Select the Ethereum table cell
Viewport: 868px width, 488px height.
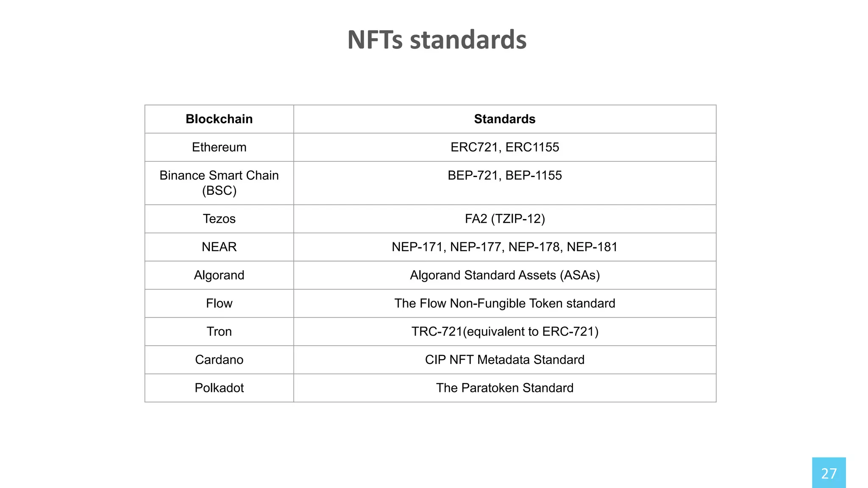(x=219, y=147)
